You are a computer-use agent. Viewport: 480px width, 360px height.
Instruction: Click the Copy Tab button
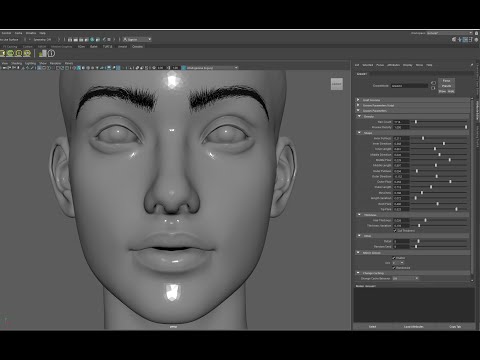tap(455, 327)
